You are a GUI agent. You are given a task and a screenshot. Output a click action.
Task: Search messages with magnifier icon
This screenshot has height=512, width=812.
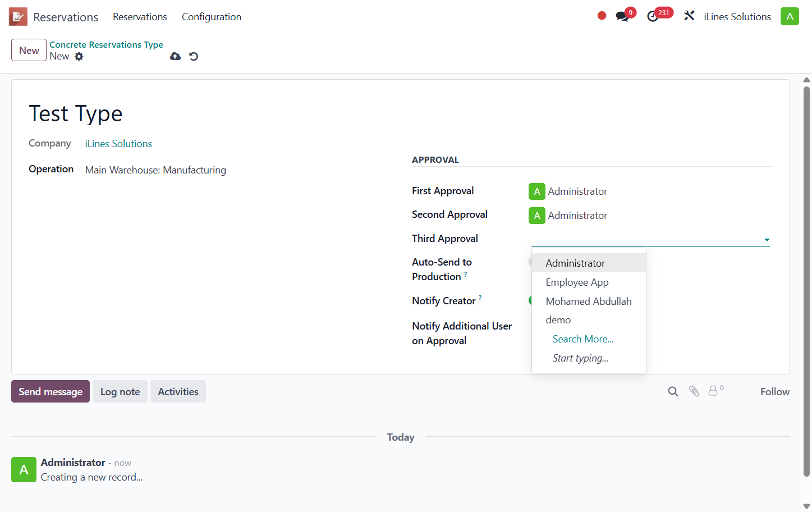pyautogui.click(x=673, y=391)
